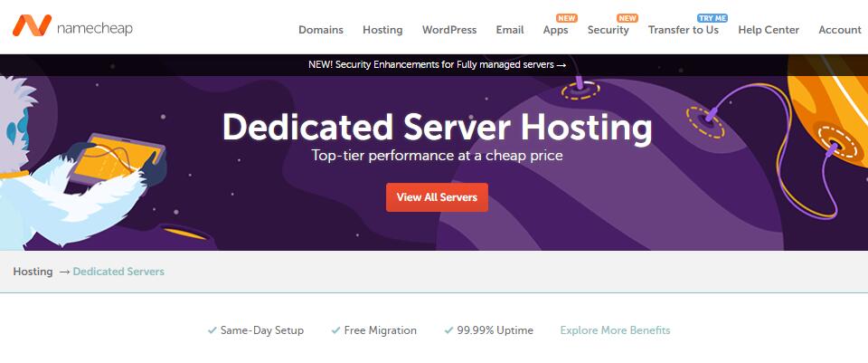Click the 99.99% Uptime text

(x=495, y=330)
